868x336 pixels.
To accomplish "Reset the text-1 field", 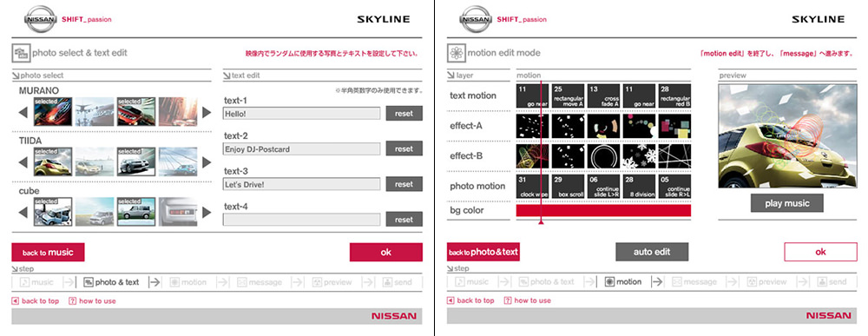I will [x=404, y=114].
